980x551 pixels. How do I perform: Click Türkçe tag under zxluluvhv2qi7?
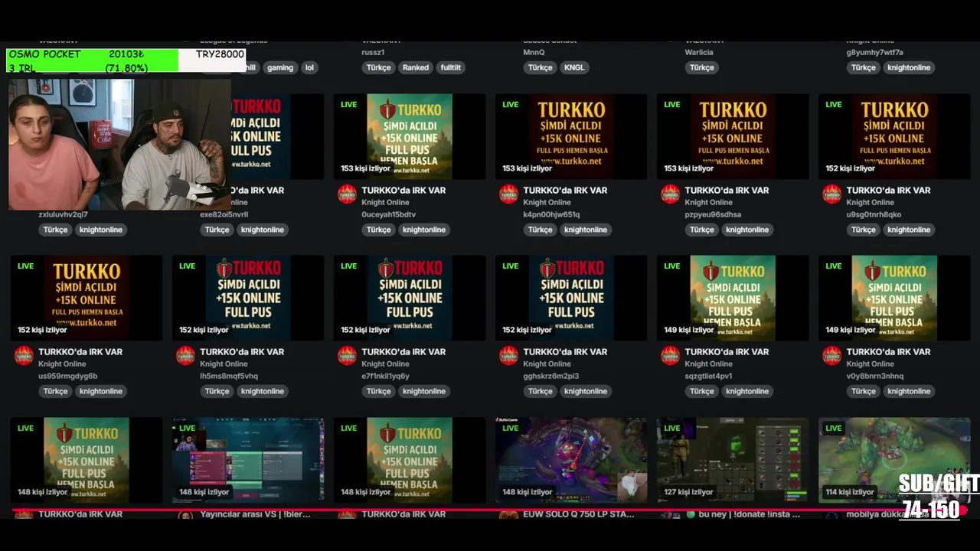point(55,230)
